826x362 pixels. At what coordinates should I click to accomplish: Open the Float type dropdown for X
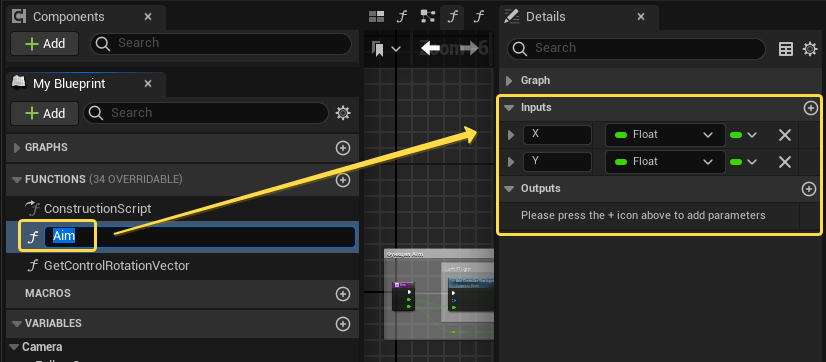pyautogui.click(x=665, y=135)
